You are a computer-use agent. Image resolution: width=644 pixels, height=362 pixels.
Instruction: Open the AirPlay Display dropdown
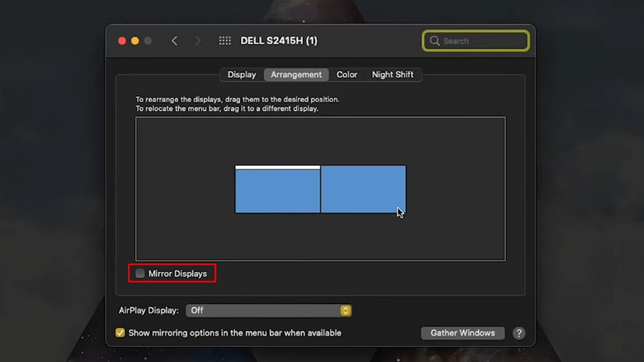click(269, 311)
